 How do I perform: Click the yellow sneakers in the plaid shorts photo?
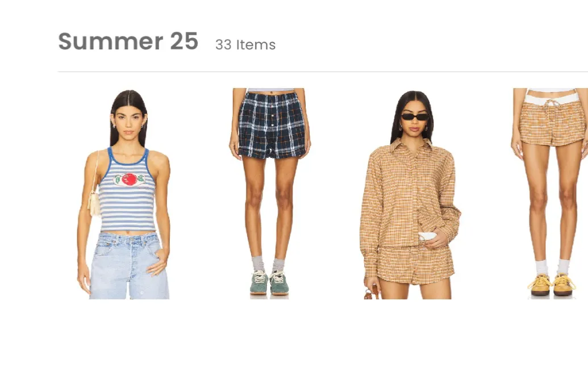[551, 285]
